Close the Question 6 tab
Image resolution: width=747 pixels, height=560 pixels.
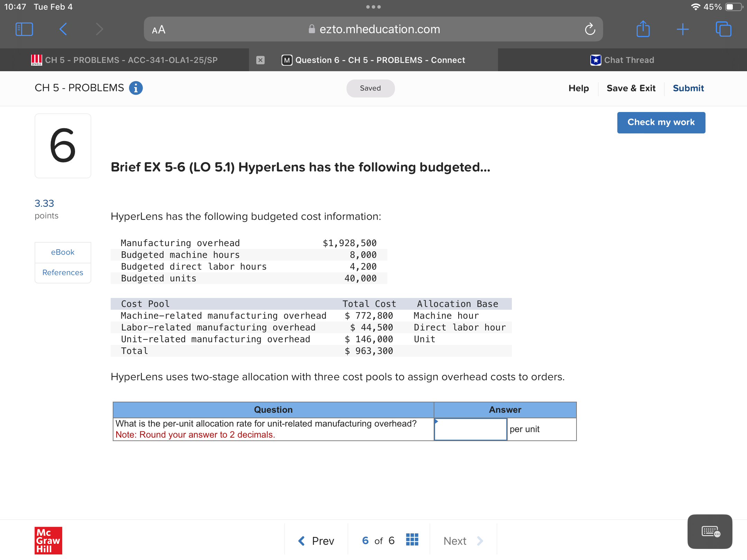260,60
